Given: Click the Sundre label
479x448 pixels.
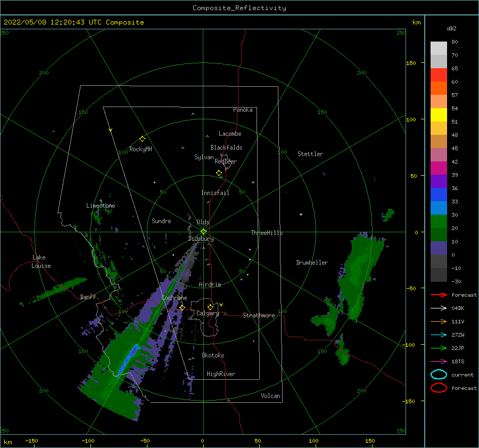Looking at the screenshot, I should pos(161,221).
